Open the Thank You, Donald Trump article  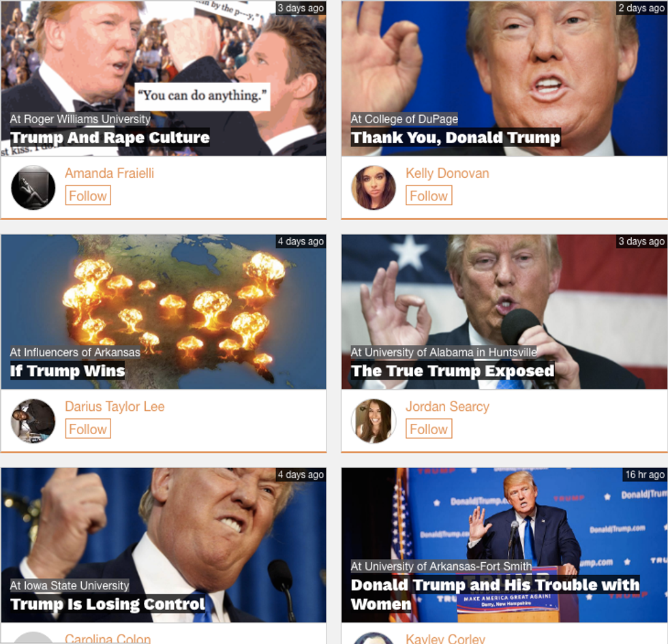coord(455,138)
